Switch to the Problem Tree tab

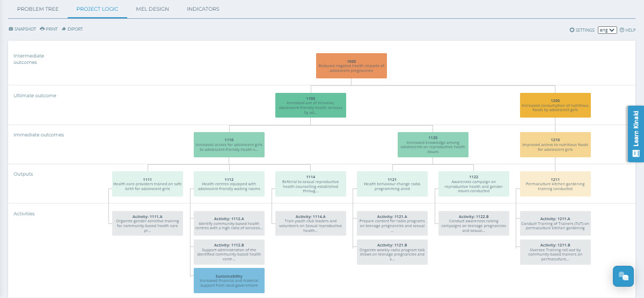coord(38,9)
